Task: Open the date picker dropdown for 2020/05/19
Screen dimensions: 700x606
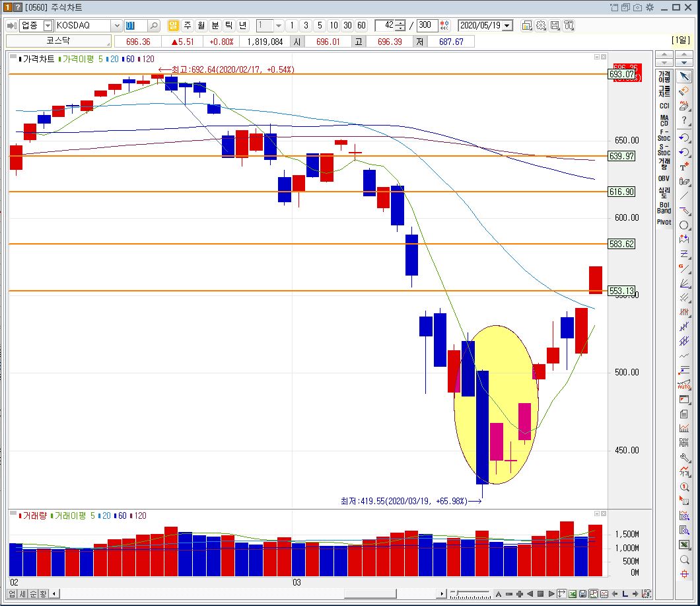Action: [507, 26]
